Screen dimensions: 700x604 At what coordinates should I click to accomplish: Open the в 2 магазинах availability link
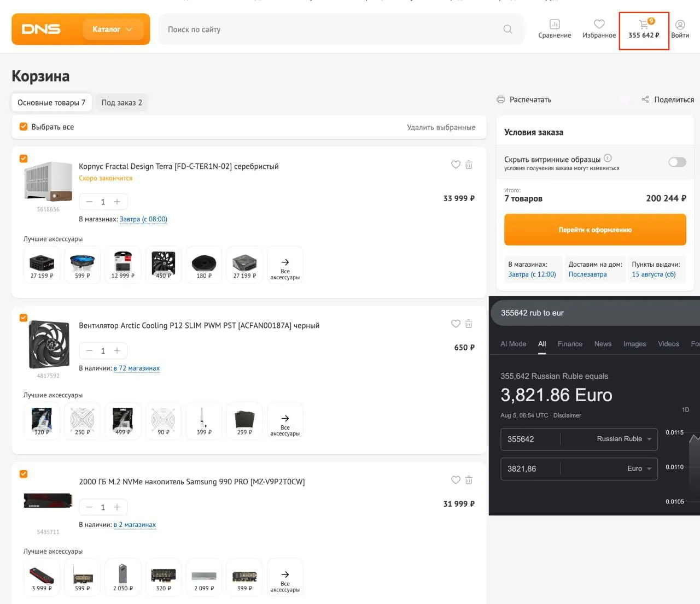pos(135,525)
